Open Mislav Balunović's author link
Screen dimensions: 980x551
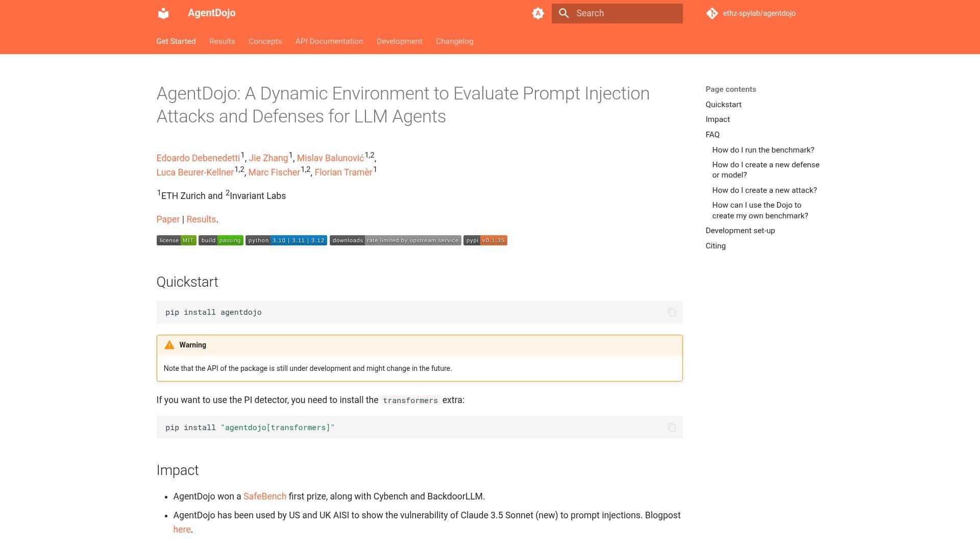pyautogui.click(x=330, y=158)
